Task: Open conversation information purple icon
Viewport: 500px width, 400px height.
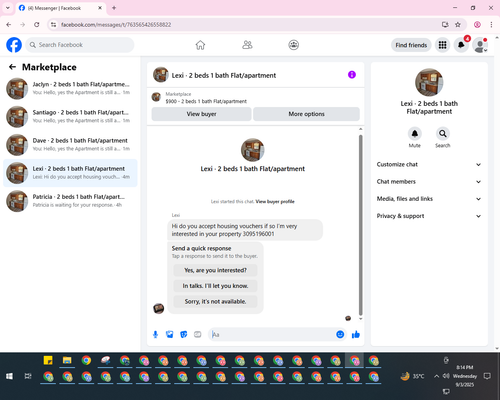Action: pos(352,75)
